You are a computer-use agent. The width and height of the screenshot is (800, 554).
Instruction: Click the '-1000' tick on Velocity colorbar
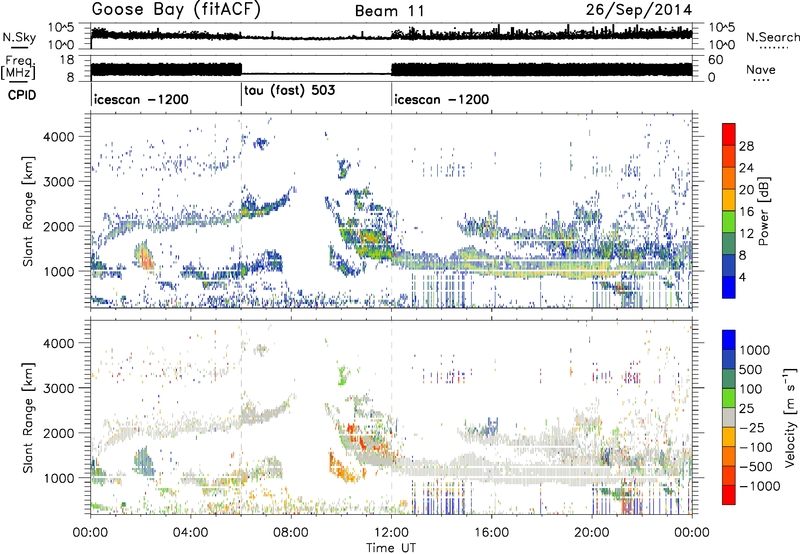click(760, 486)
